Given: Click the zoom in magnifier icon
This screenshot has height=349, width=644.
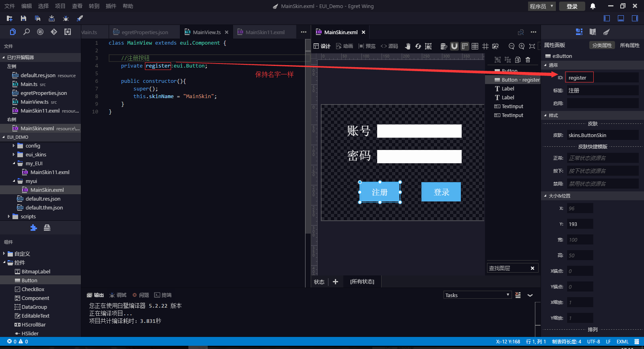Looking at the screenshot, I should pos(522,46).
